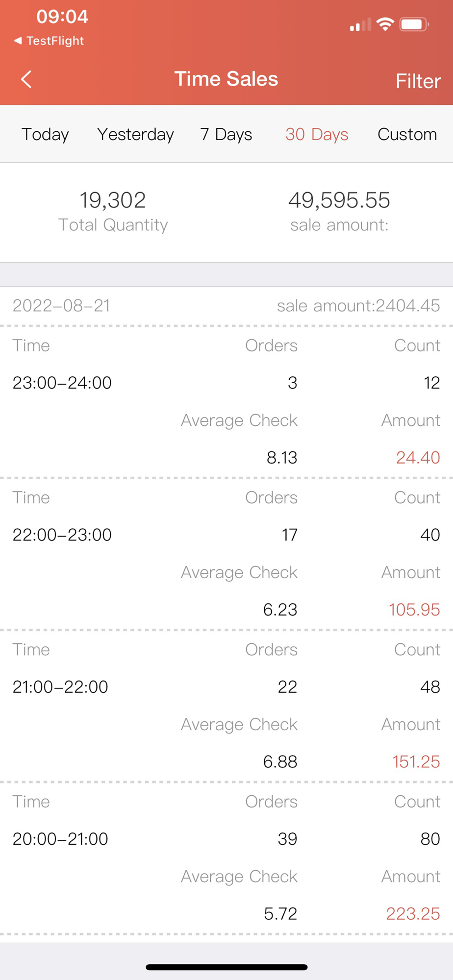Tap the 151.25 amount value
This screenshot has height=980, width=453.
[x=416, y=761]
